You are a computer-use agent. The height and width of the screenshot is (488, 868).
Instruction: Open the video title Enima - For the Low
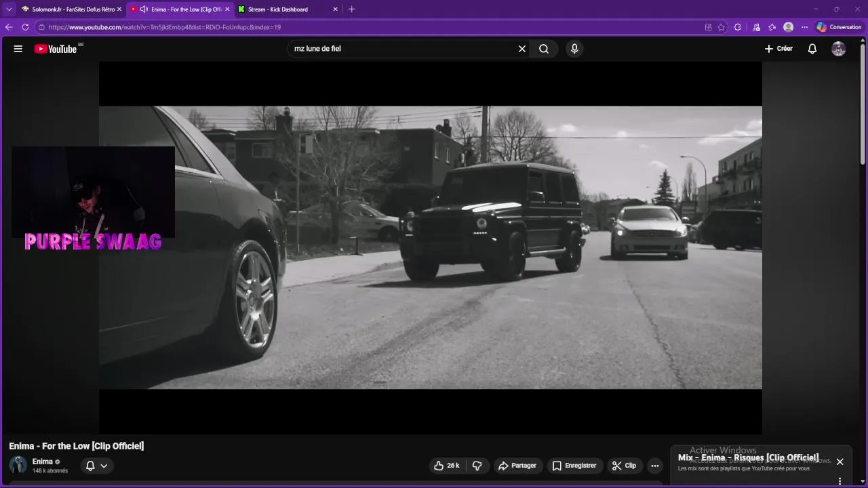pyautogui.click(x=77, y=446)
